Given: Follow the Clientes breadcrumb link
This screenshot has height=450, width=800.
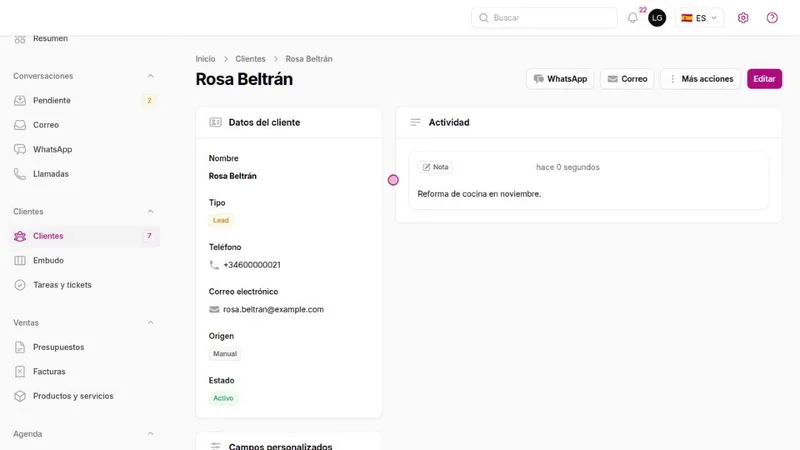Looking at the screenshot, I should click(250, 59).
